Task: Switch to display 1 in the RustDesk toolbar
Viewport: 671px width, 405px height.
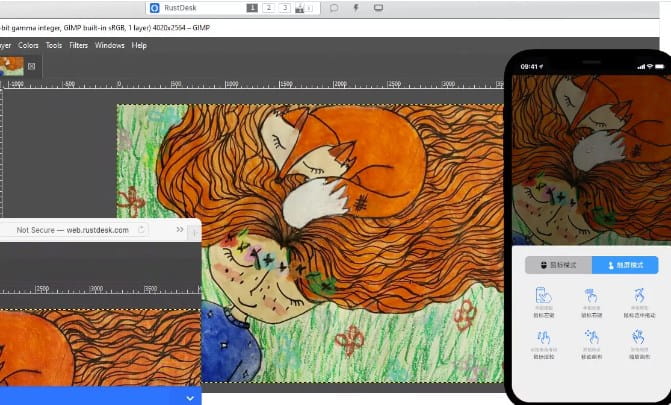Action: (252, 8)
